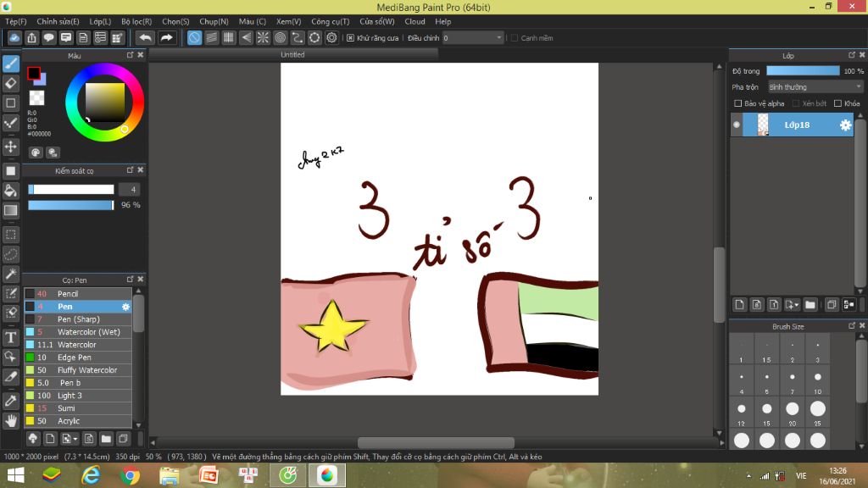Select Pen (Sharp) brush
Viewport: 868px width, 488px height.
(78, 319)
